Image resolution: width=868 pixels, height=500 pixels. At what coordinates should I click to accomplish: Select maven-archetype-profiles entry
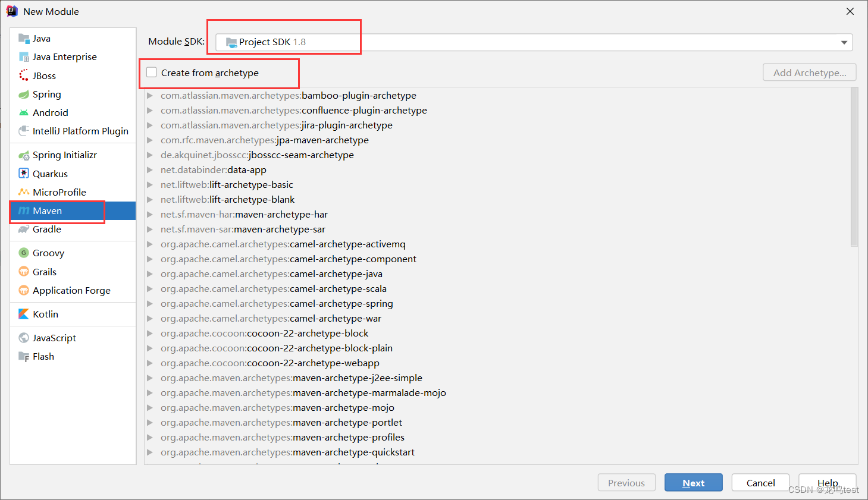coord(283,438)
